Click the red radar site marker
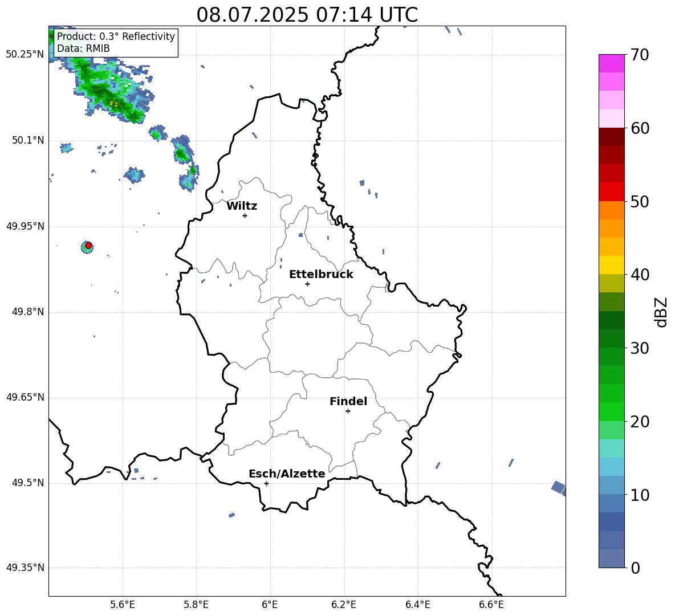 88,246
